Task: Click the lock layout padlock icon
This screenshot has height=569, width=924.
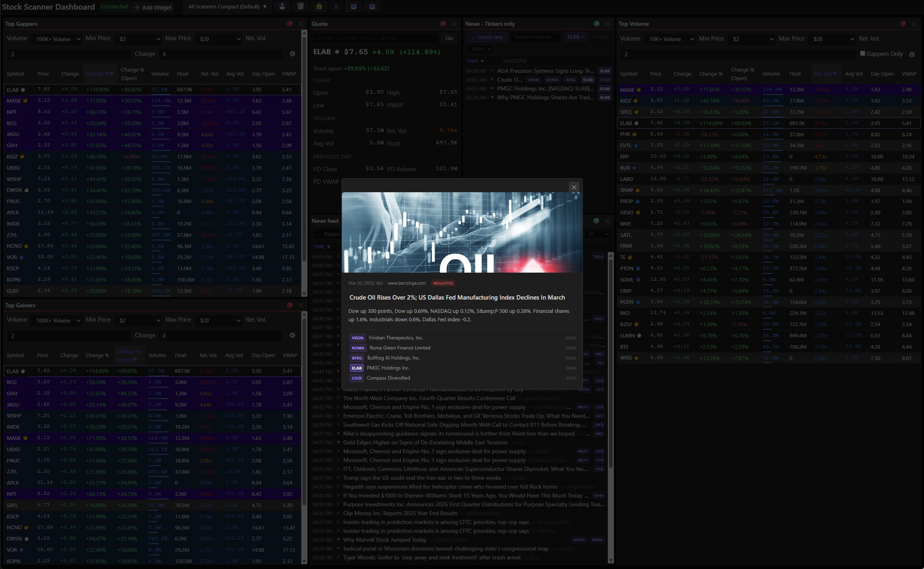Action: click(x=319, y=6)
